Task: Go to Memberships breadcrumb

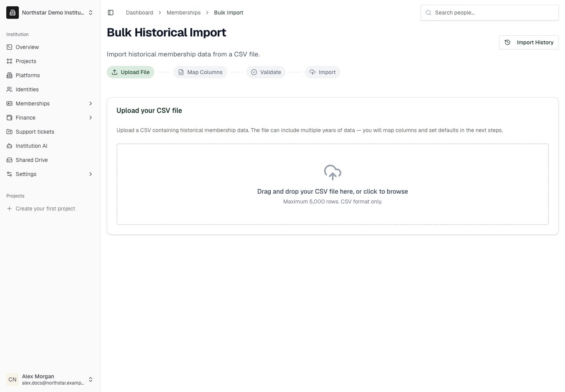Action: tap(184, 13)
